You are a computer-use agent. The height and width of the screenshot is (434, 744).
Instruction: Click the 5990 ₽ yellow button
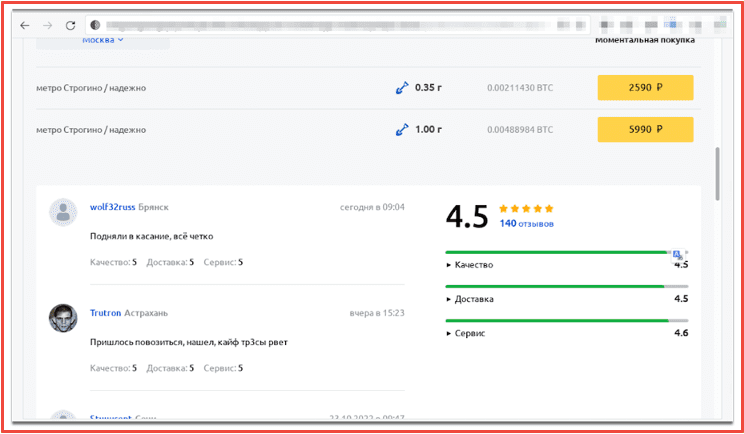pyautogui.click(x=645, y=129)
